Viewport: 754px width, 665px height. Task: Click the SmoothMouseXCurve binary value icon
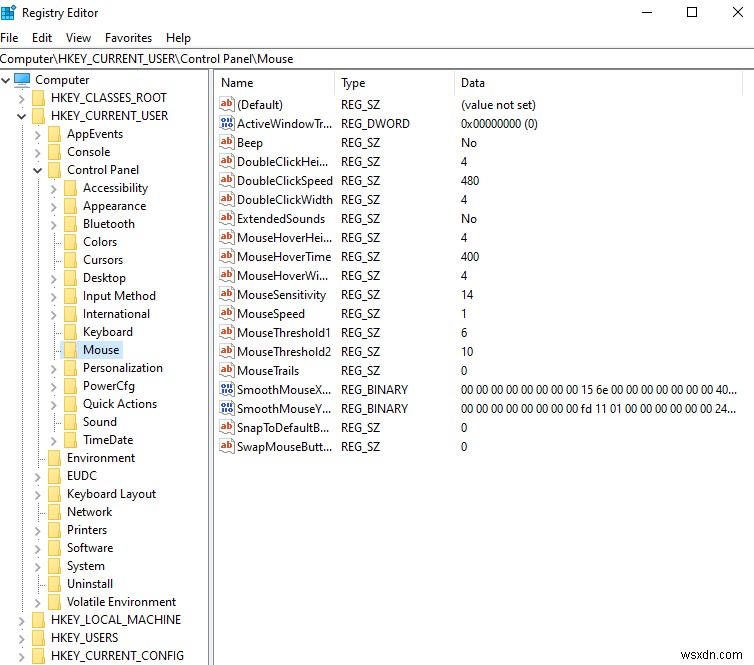pos(226,389)
